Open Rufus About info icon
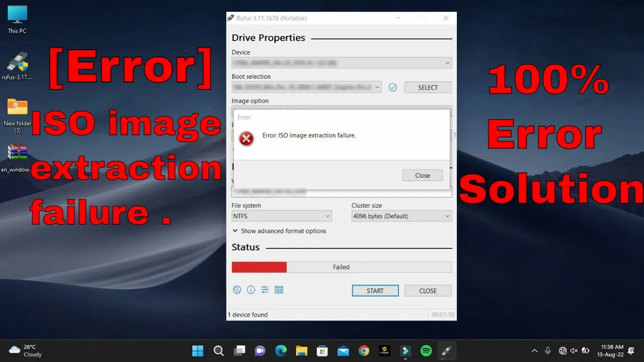The width and height of the screenshot is (644, 362). (251, 290)
